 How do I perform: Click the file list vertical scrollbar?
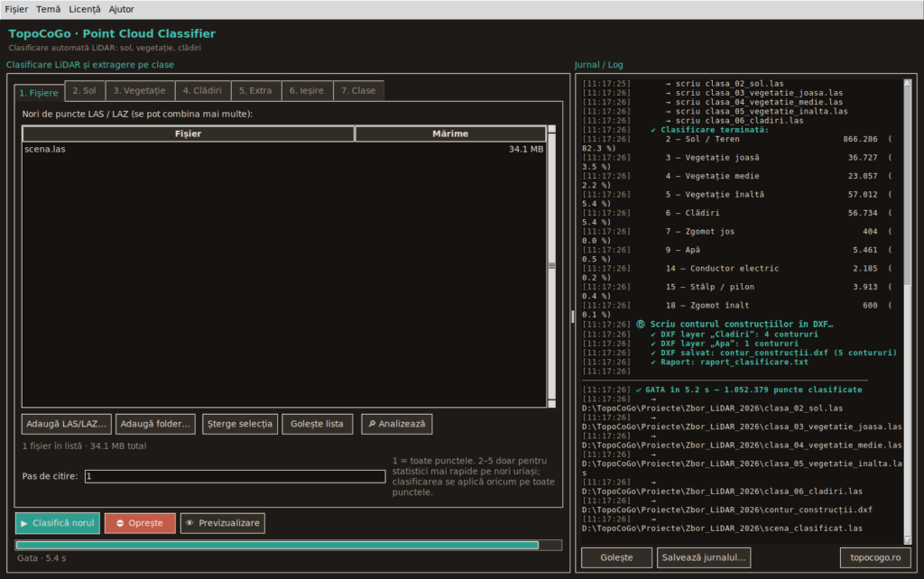pos(552,266)
